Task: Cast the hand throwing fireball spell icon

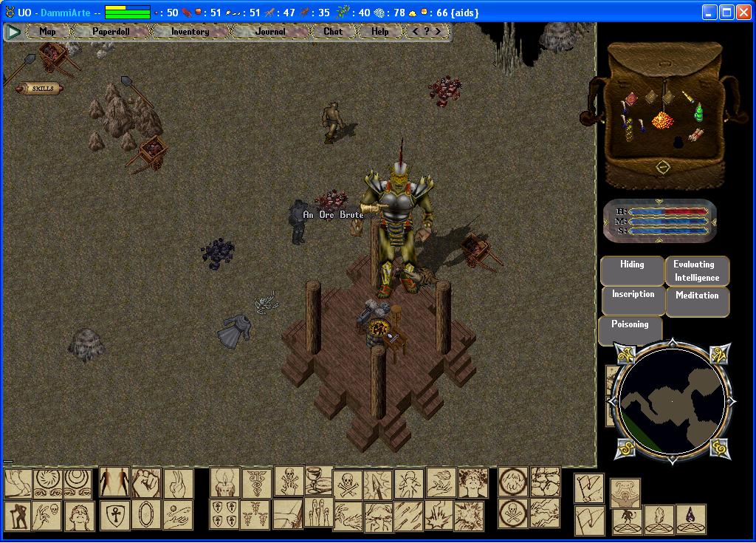Action: [441, 482]
